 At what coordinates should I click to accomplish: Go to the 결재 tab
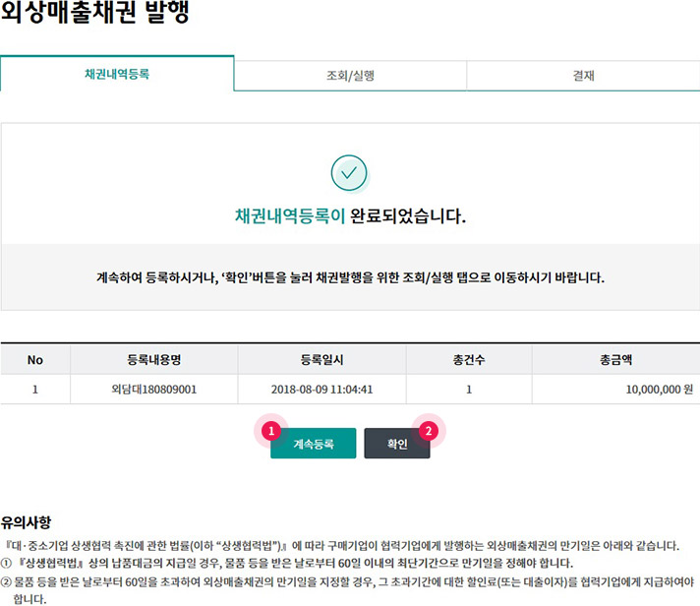coord(583,75)
